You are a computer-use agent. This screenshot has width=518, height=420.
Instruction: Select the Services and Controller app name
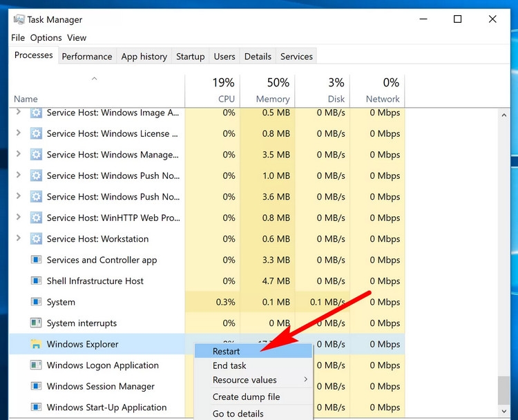pyautogui.click(x=102, y=260)
